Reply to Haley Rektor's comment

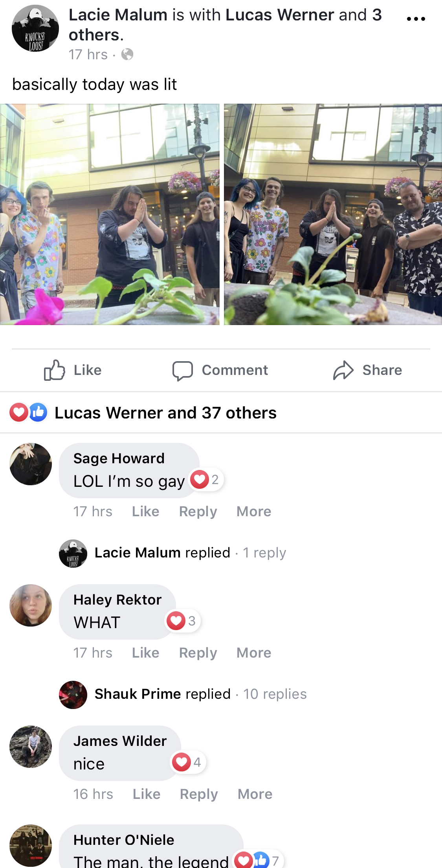[198, 653]
